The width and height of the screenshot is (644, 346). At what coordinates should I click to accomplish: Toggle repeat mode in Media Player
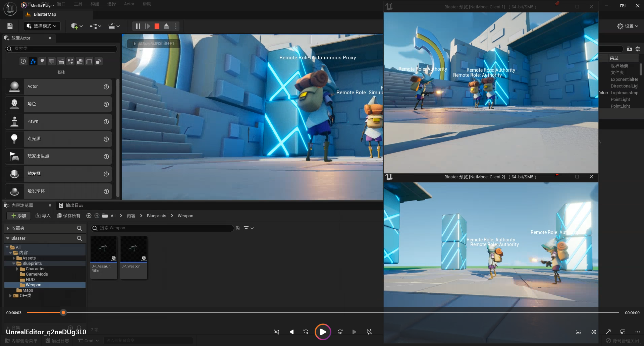coord(370,332)
